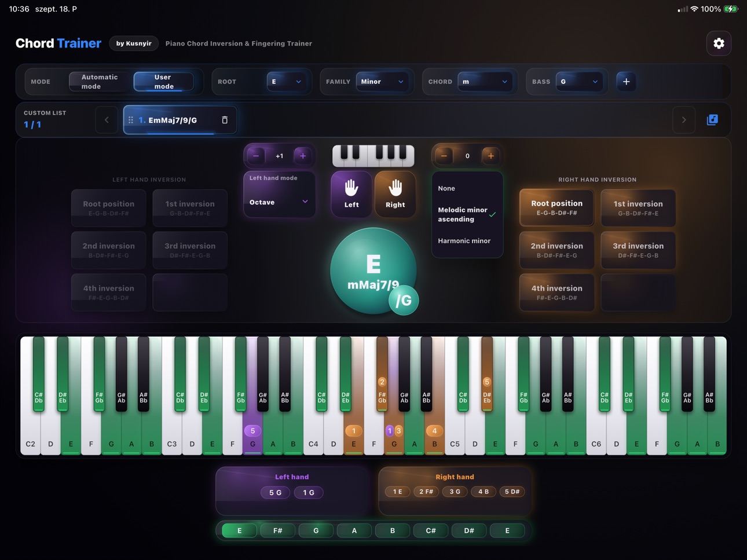747x560 pixels.
Task: Click the C# scale note pill
Action: [x=431, y=530]
